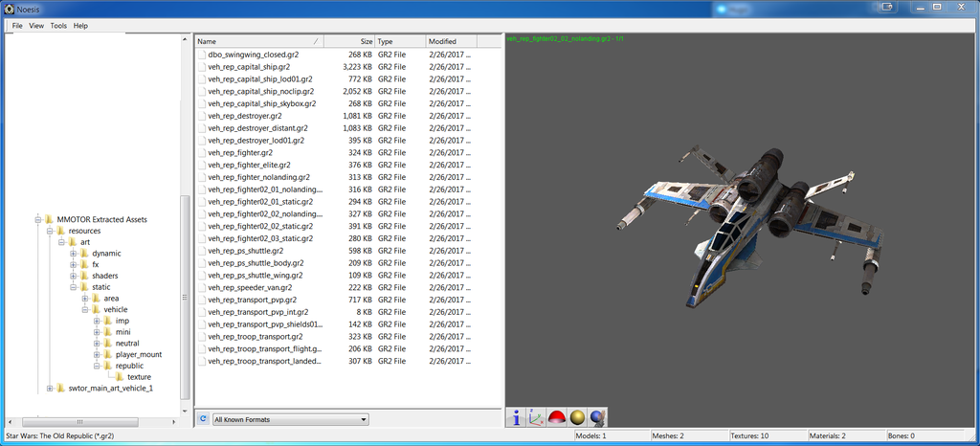Click the folder tree scroll up arrow

tap(185, 38)
